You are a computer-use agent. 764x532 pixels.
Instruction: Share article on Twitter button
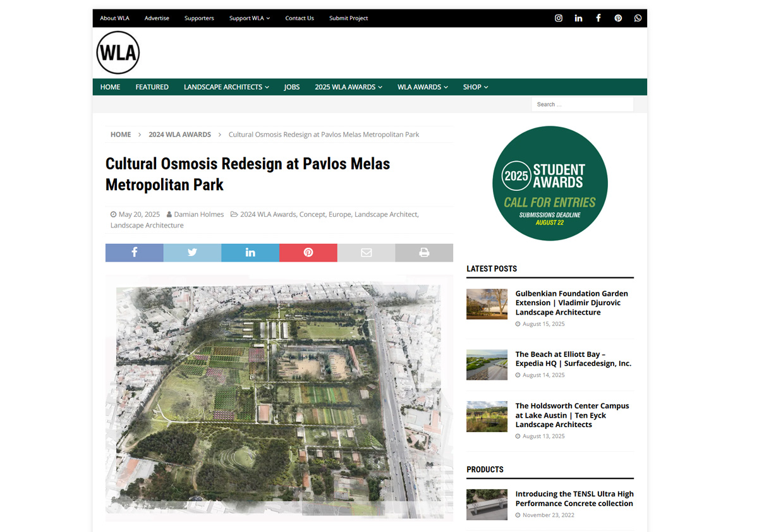point(192,253)
